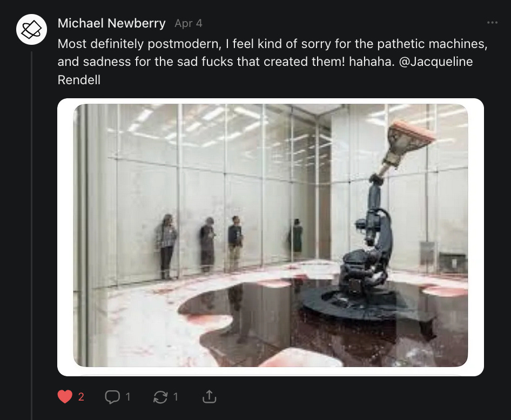The height and width of the screenshot is (420, 511).
Task: Collapse the thread using the vertical line
Action: [x=32, y=235]
